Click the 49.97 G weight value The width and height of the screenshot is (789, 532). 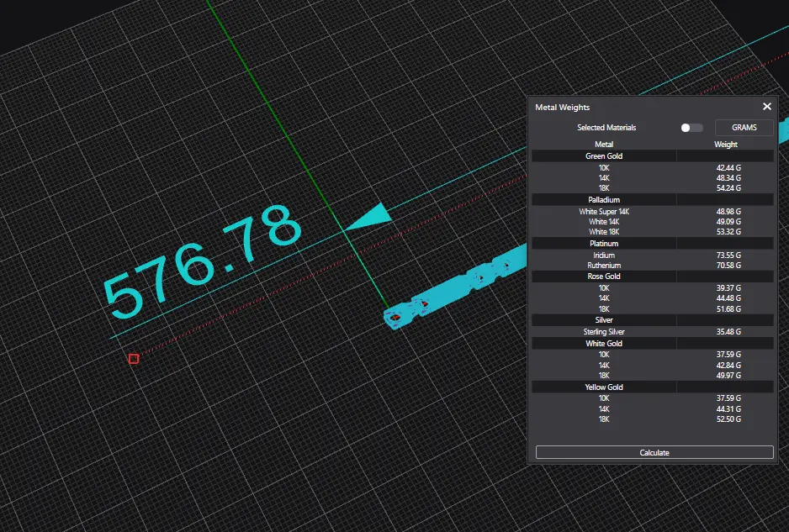coord(728,376)
